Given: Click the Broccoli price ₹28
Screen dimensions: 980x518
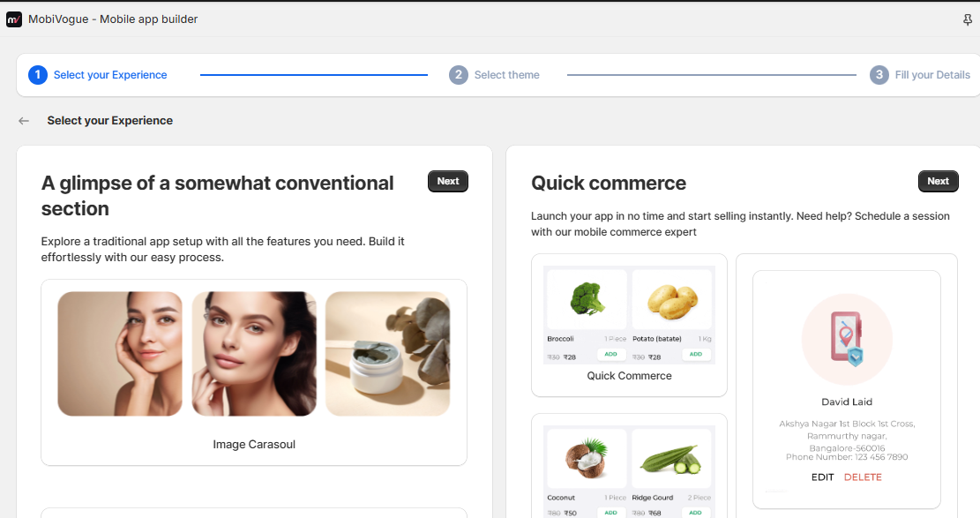Looking at the screenshot, I should 569,357.
